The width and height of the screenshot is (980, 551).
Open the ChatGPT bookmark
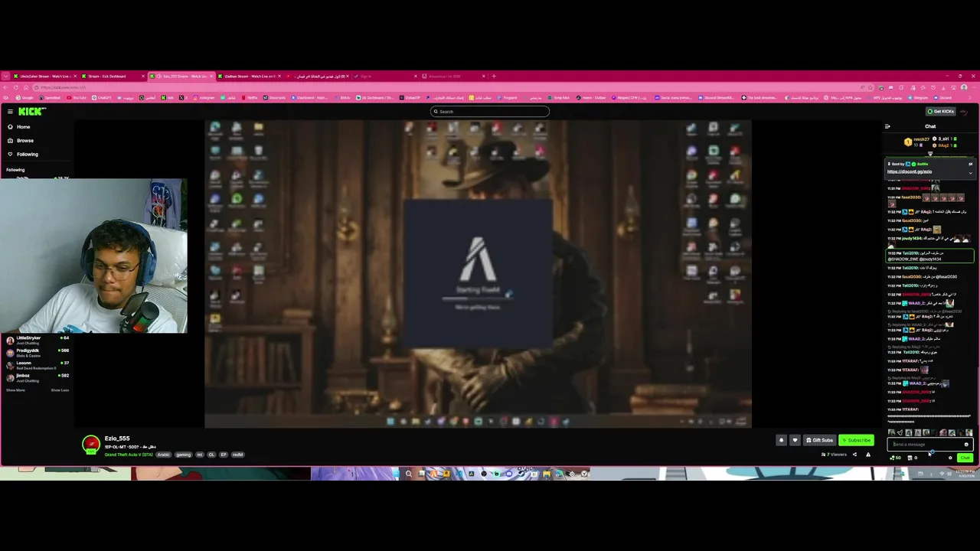point(103,98)
